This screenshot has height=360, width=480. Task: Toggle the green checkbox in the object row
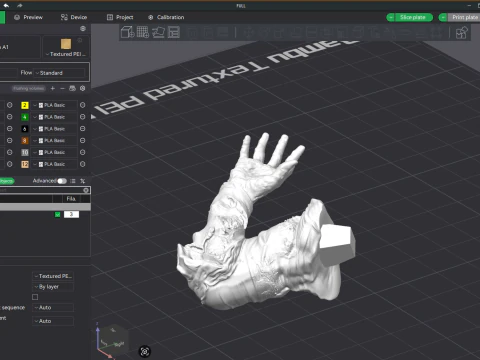pos(58,215)
